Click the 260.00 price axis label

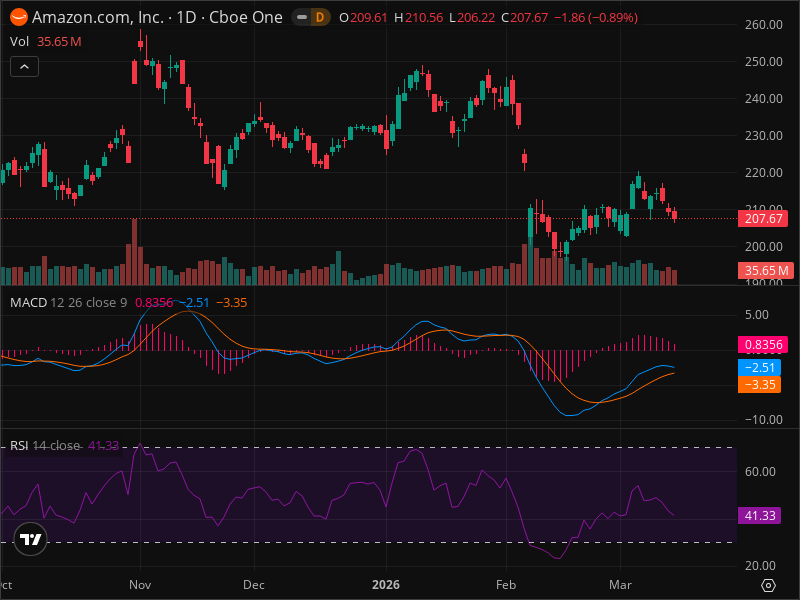pos(764,24)
